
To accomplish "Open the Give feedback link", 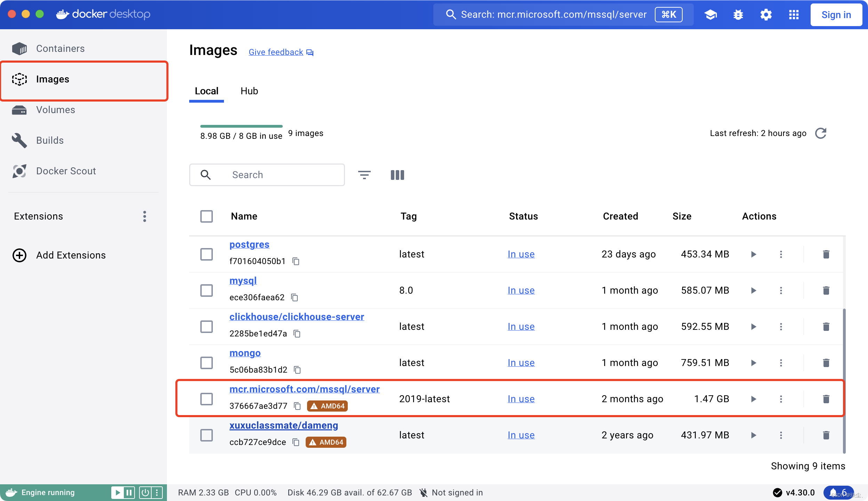I will coord(281,52).
